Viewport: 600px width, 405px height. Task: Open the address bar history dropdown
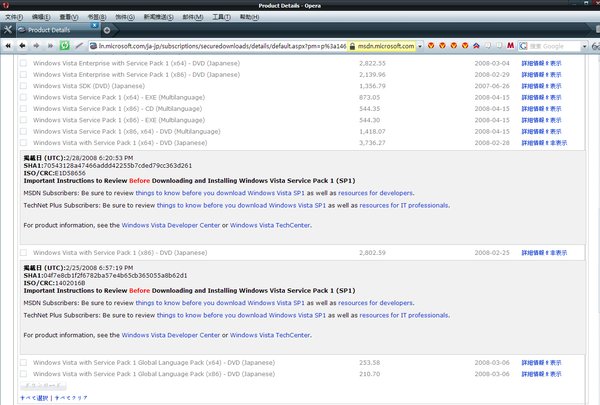(420, 46)
